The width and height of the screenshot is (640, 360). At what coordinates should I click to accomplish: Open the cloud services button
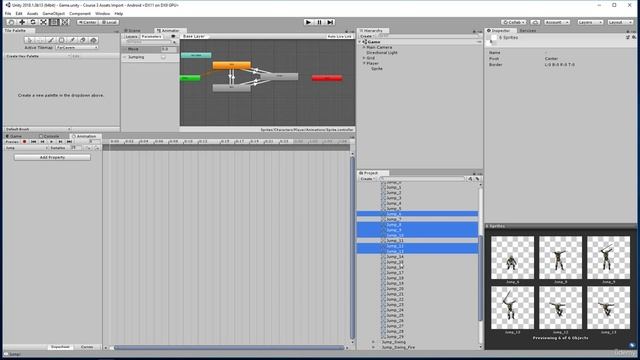(x=535, y=22)
